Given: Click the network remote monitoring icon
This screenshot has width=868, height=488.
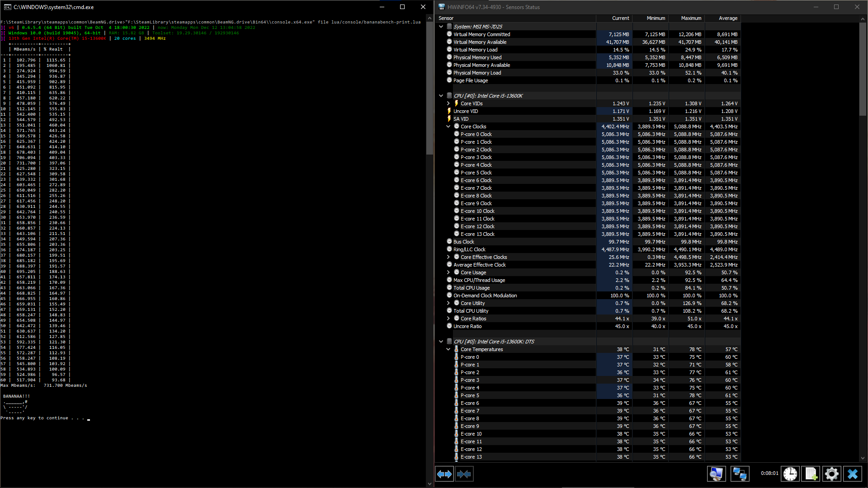Looking at the screenshot, I should pyautogui.click(x=740, y=474).
